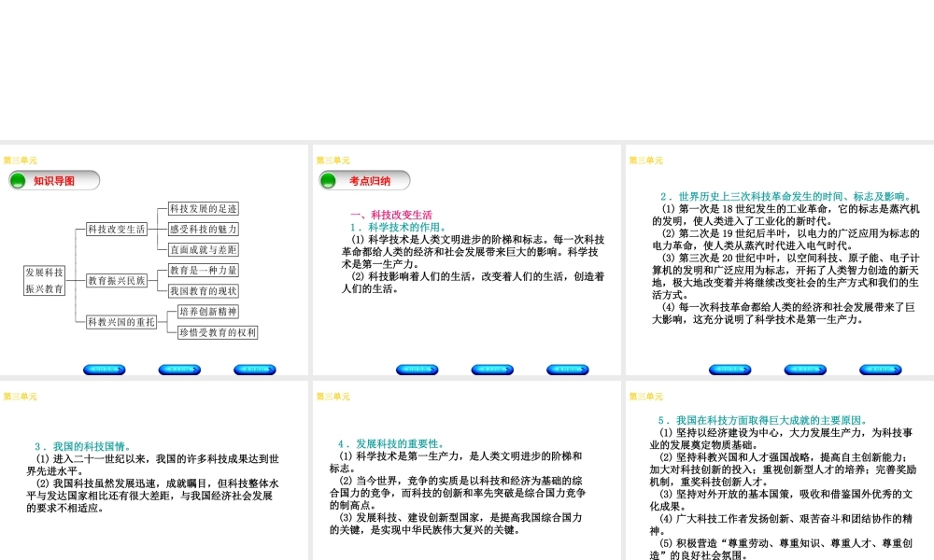This screenshot has width=934, height=560.
Task: Click the green circle icon beside 知识导图
Action: tap(19, 180)
